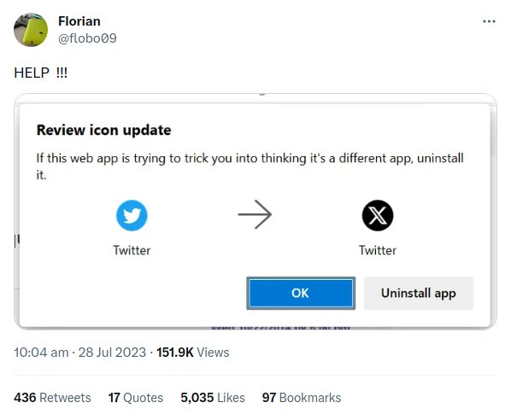Open the @flobo09 handle link

coord(87,38)
